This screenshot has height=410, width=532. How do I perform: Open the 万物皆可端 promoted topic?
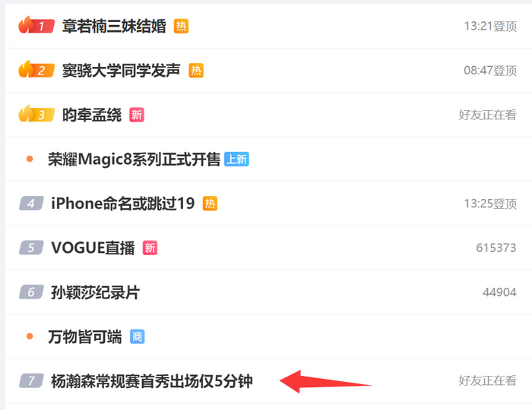coord(85,337)
